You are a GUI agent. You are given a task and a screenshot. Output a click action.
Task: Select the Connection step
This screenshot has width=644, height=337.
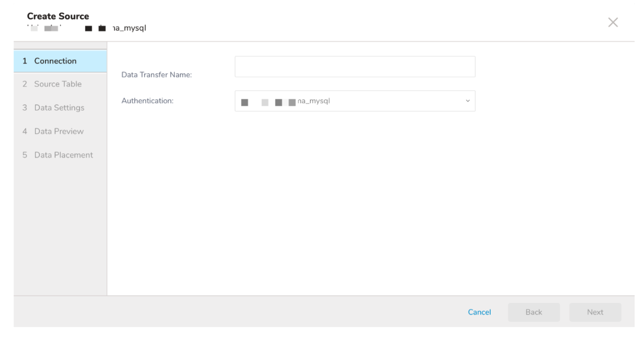pyautogui.click(x=55, y=61)
